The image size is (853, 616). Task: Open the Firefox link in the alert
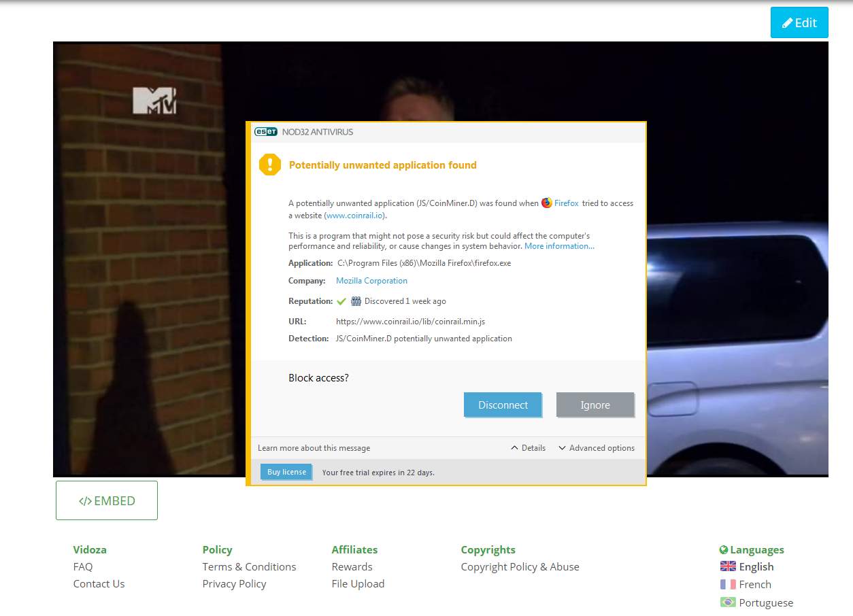567,203
